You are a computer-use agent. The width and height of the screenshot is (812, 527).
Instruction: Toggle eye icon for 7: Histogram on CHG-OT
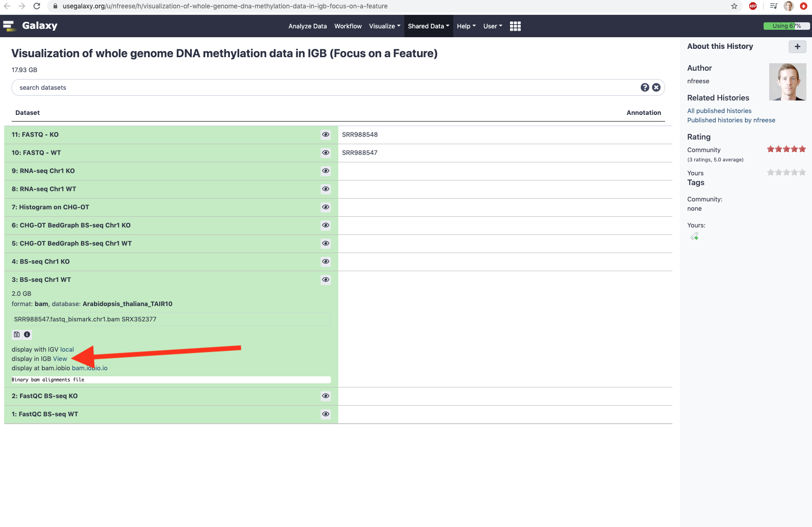(326, 207)
